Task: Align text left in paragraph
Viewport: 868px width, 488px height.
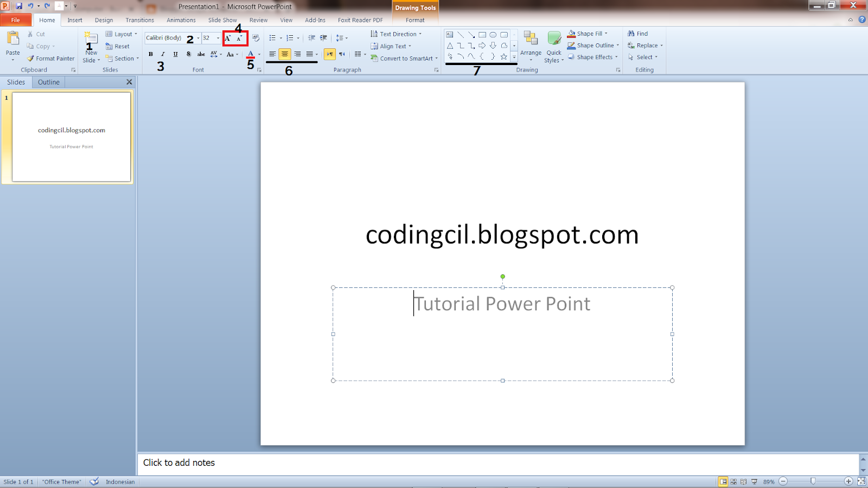Action: pos(272,54)
